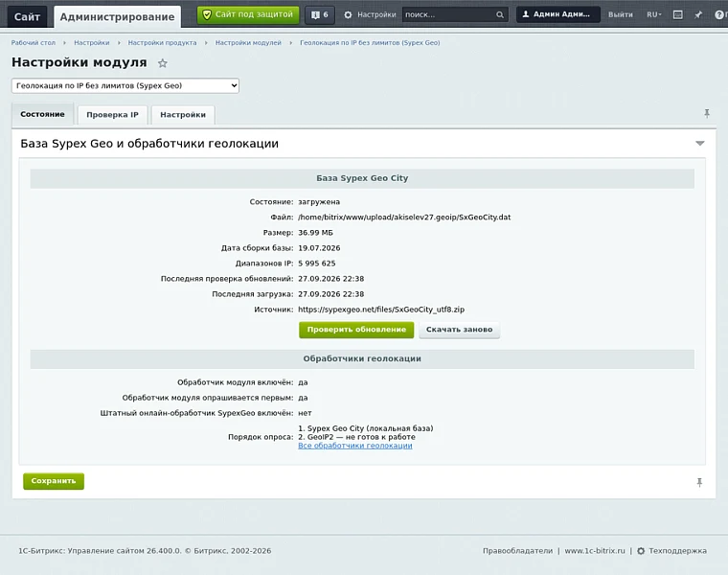Screen dimensions: 728x575
Task: Open Настройки модулей breadcrumb
Action: tap(248, 43)
